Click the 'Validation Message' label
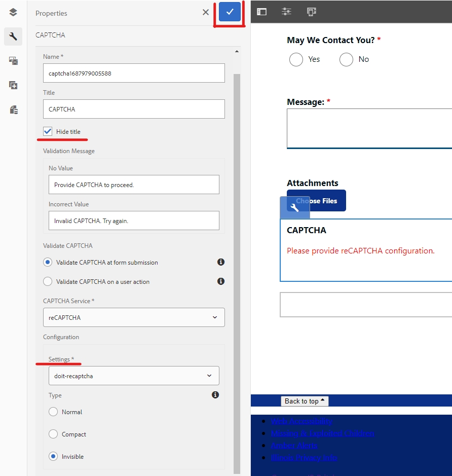The image size is (452, 476). 69,151
